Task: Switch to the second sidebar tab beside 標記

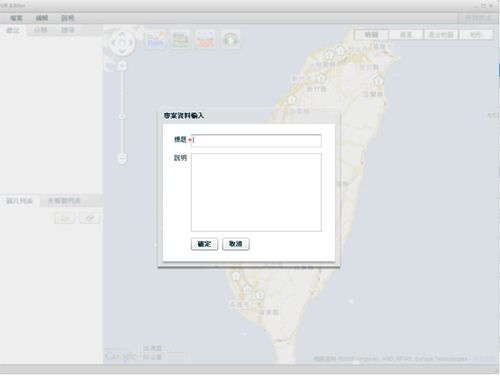Action: tap(41, 30)
